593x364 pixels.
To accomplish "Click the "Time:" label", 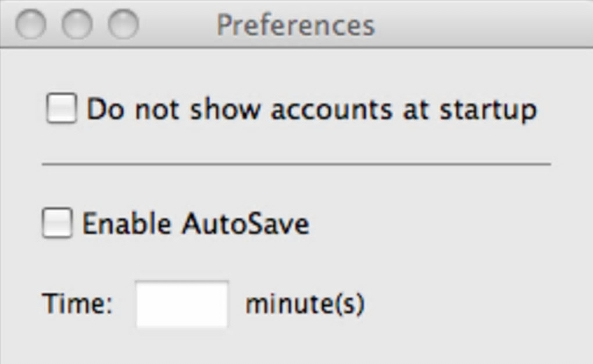I will tap(77, 304).
